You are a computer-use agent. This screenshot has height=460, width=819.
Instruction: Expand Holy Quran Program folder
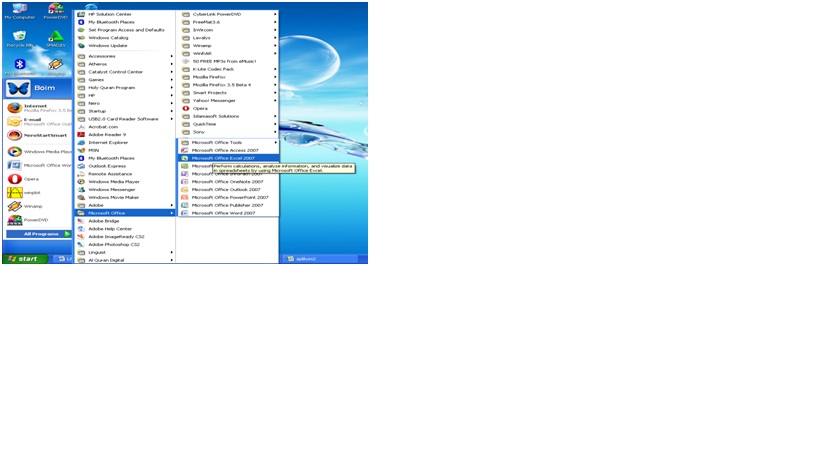tap(125, 88)
